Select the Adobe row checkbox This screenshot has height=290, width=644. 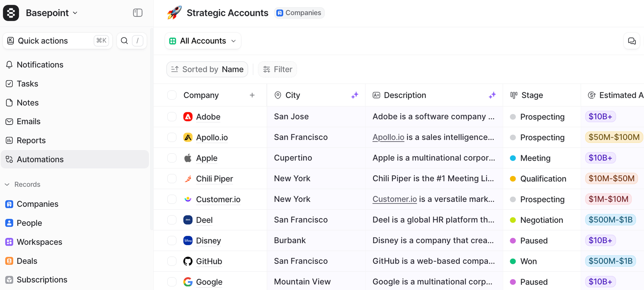(172, 117)
